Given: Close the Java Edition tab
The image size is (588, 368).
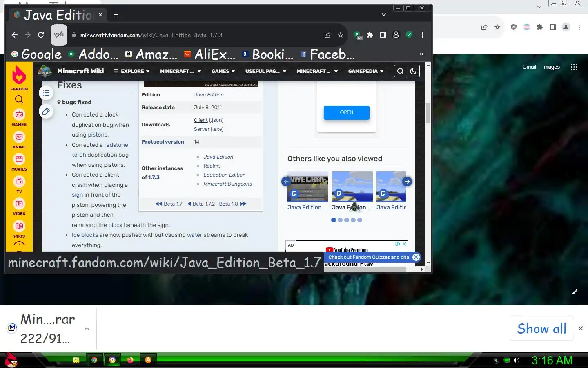Looking at the screenshot, I should (x=100, y=15).
